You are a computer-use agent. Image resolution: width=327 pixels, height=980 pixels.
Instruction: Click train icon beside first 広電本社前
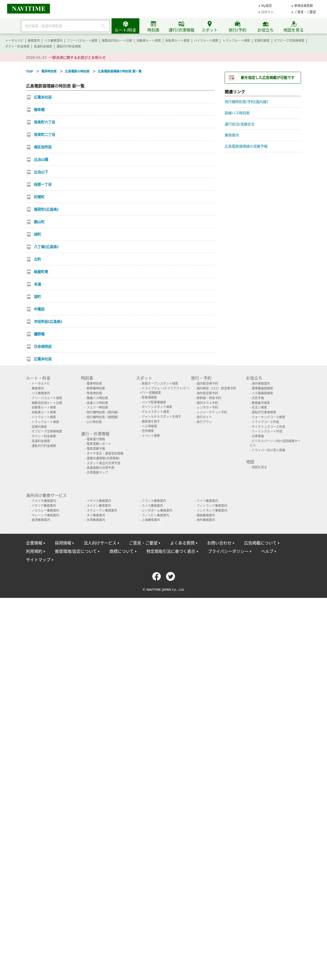click(29, 97)
